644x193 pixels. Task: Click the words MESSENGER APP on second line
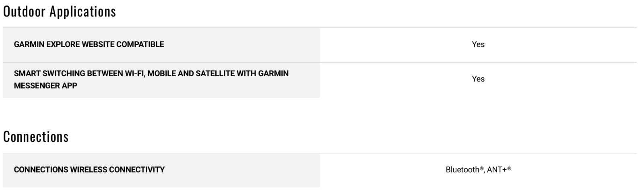(x=45, y=85)
